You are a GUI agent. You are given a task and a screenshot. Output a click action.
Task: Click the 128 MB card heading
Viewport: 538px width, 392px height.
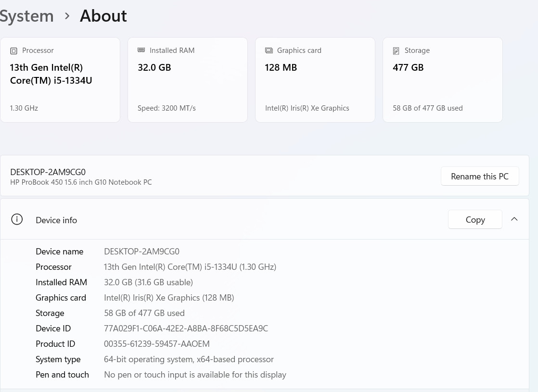pyautogui.click(x=281, y=67)
